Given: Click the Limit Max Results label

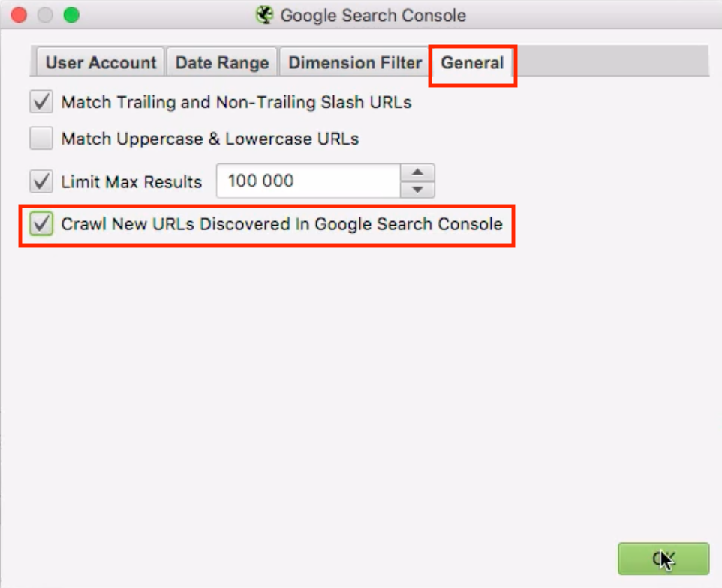Looking at the screenshot, I should click(131, 181).
